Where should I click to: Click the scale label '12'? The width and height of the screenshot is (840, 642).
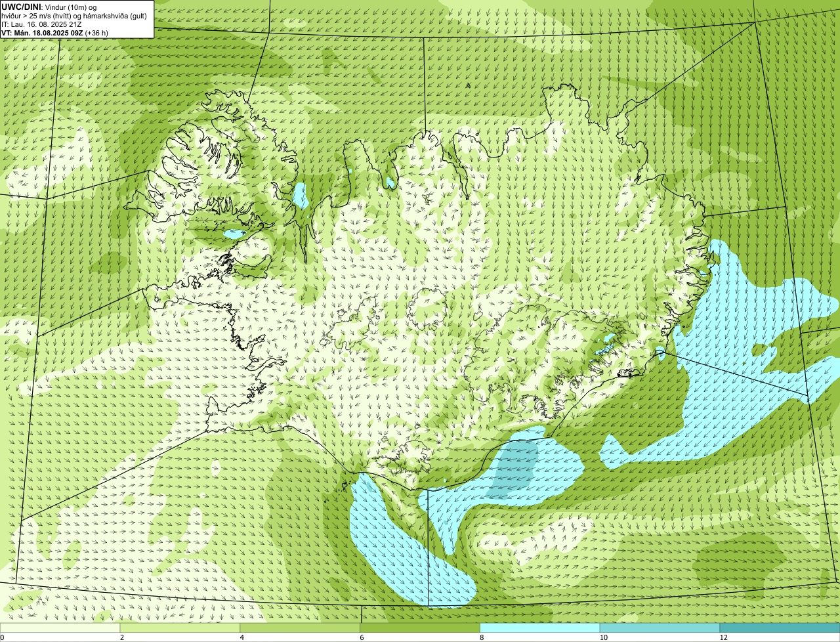723,637
